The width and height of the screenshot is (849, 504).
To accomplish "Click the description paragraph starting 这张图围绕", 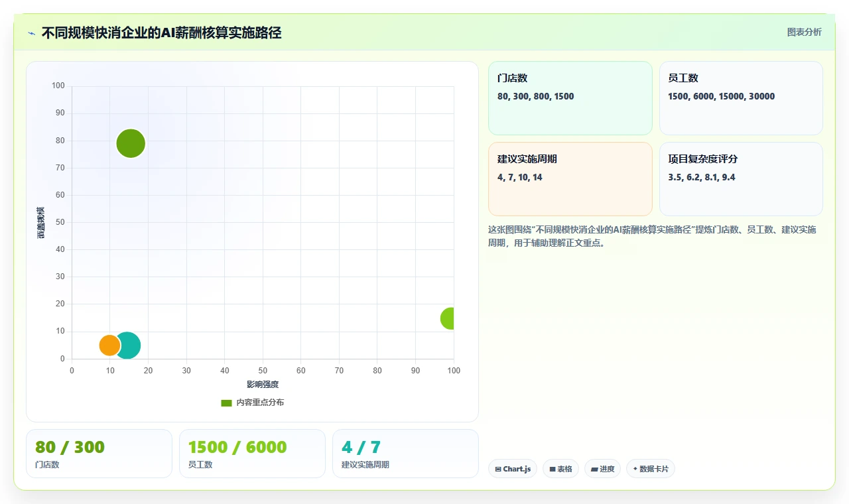I will [x=652, y=236].
